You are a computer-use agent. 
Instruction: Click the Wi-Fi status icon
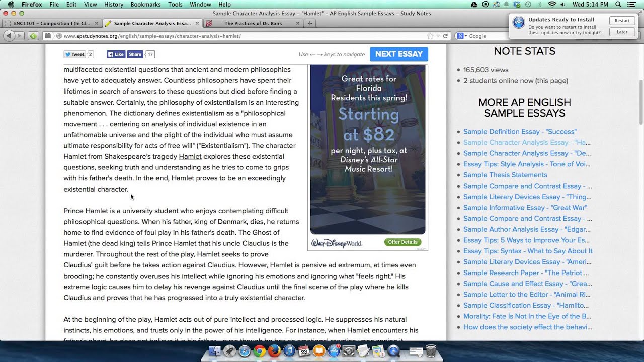pos(552,5)
